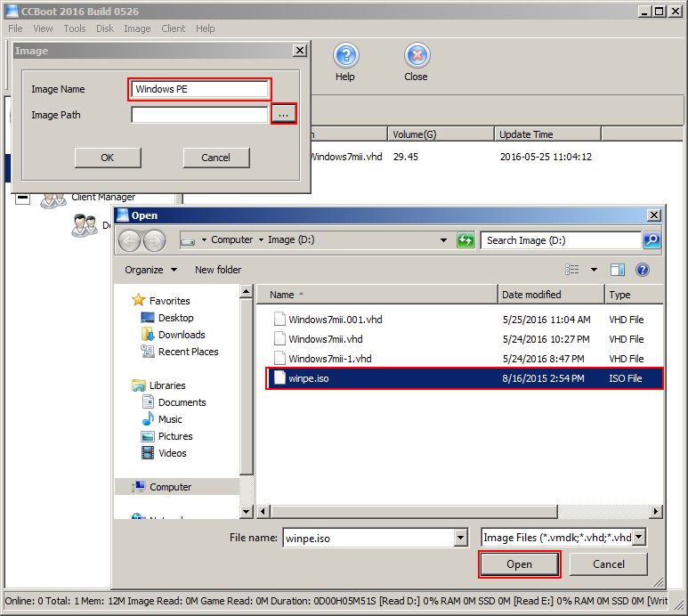Open the Documents library
Image resolution: width=688 pixels, height=616 pixels.
(182, 402)
